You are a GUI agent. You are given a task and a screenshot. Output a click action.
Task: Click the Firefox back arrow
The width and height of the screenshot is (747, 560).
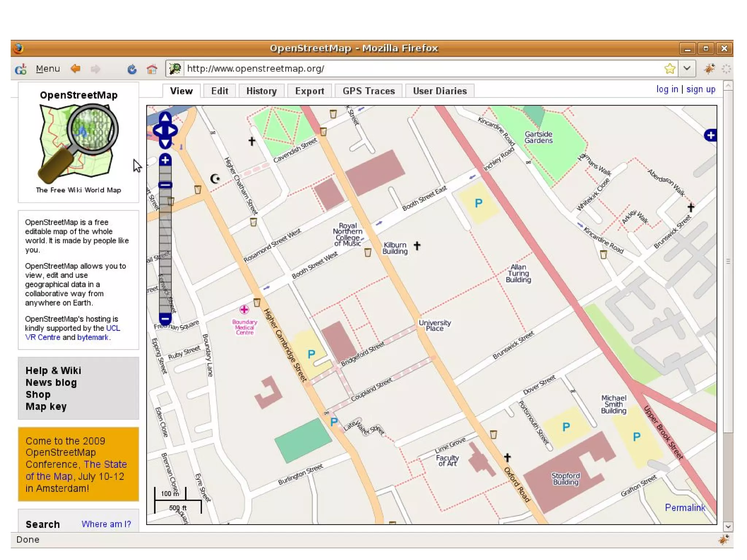tap(76, 69)
